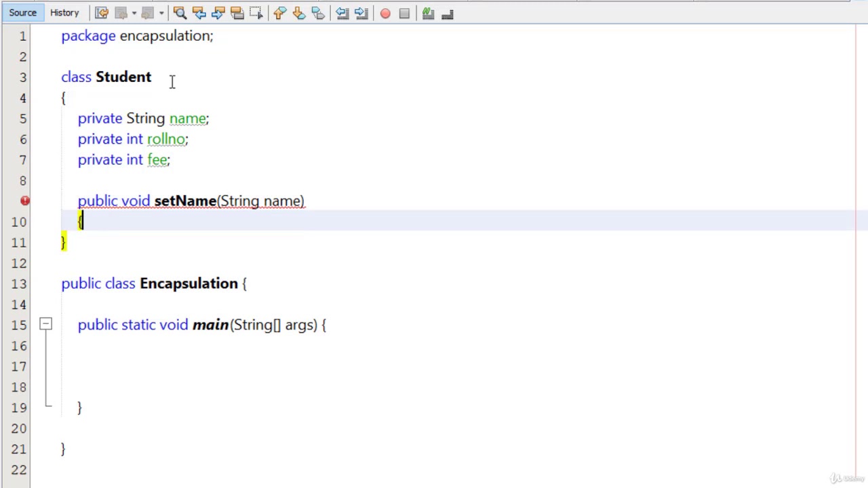The height and width of the screenshot is (488, 868).
Task: Click line number 17 in gutter
Action: pyautogui.click(x=19, y=366)
